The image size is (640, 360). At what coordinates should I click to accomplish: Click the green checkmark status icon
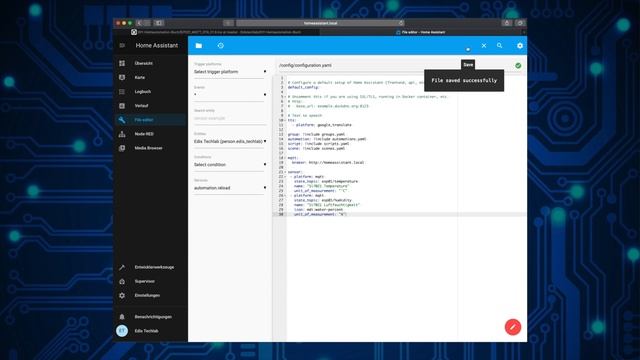click(518, 65)
